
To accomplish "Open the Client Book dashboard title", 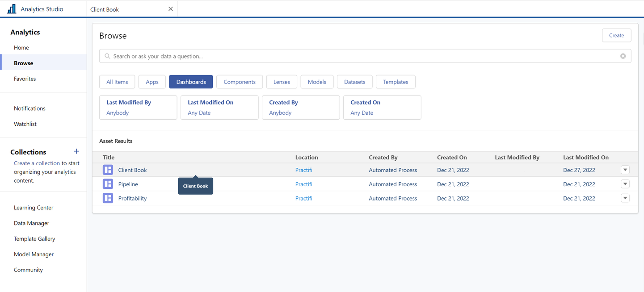I will tap(132, 170).
